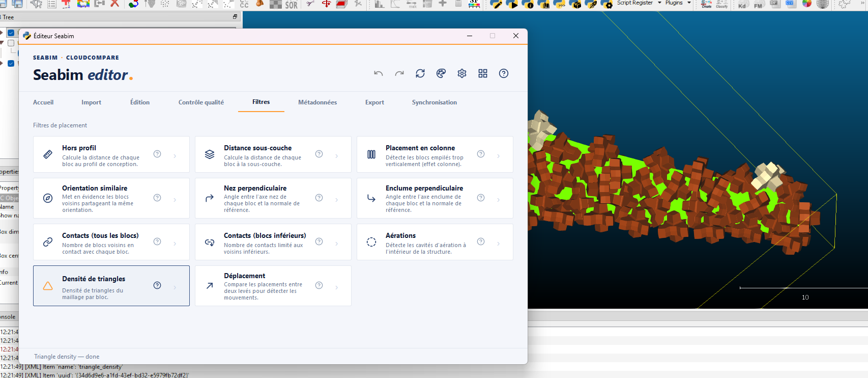
Task: Switch to the Import tab
Action: [x=91, y=102]
